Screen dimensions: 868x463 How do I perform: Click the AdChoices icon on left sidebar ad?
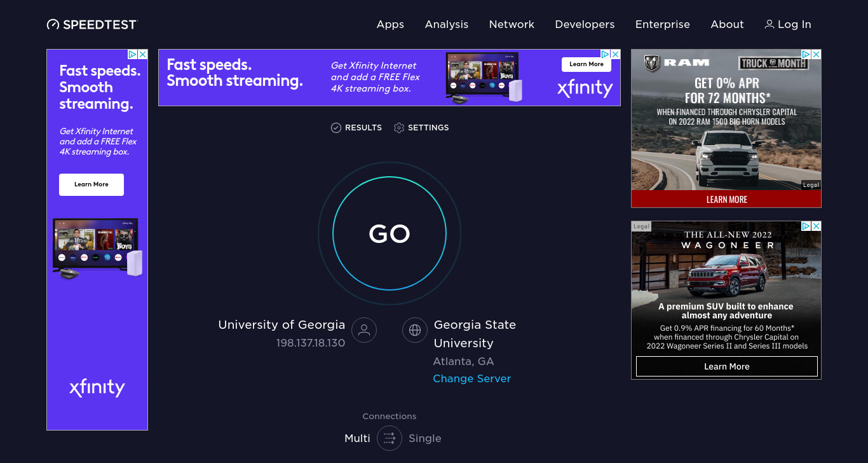pos(133,55)
